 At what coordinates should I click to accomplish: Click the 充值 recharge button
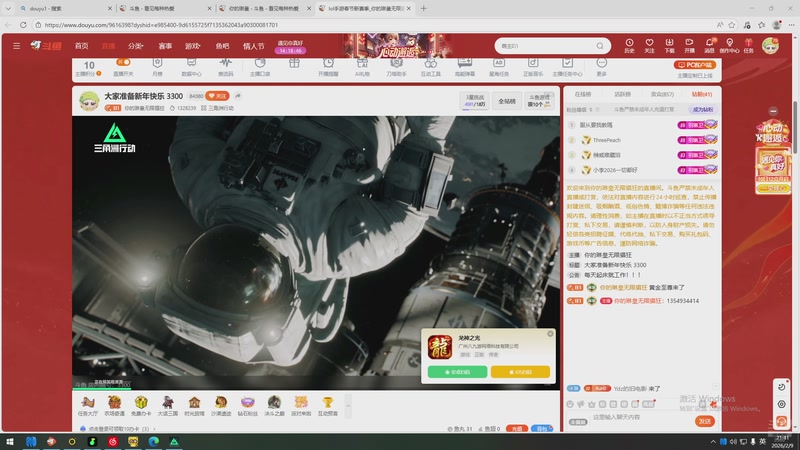[x=516, y=429]
